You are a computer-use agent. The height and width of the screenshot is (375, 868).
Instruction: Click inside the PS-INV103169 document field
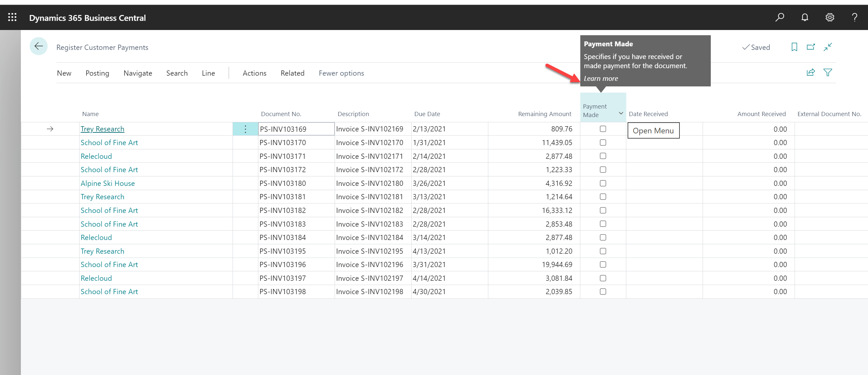point(296,129)
